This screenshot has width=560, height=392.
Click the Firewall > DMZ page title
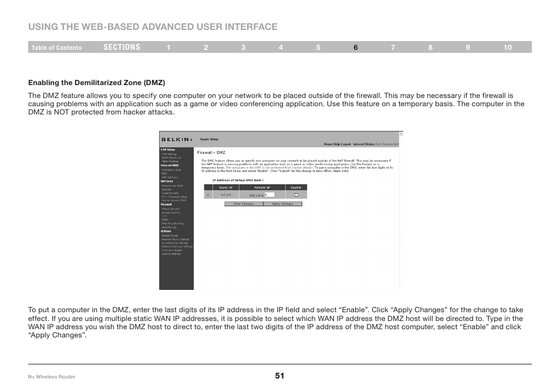(x=211, y=153)
